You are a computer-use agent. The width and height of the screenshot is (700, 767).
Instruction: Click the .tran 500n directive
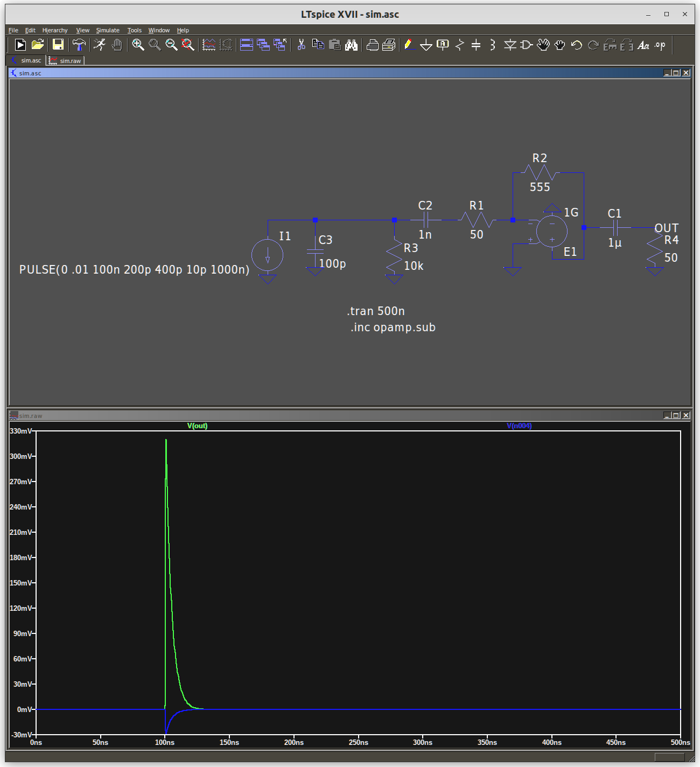(x=376, y=311)
